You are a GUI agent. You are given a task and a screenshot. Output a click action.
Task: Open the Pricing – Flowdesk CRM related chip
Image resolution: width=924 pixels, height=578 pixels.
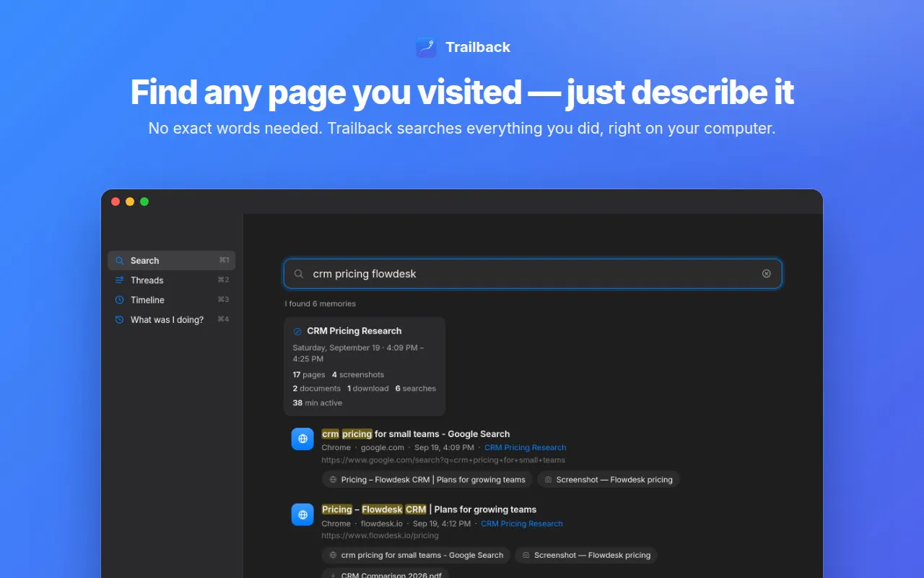click(x=427, y=480)
